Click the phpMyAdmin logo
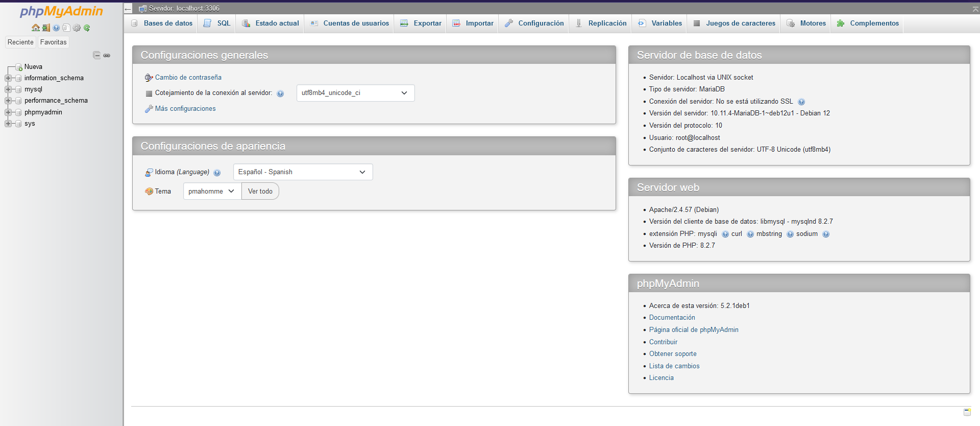The height and width of the screenshot is (426, 980). (x=61, y=11)
